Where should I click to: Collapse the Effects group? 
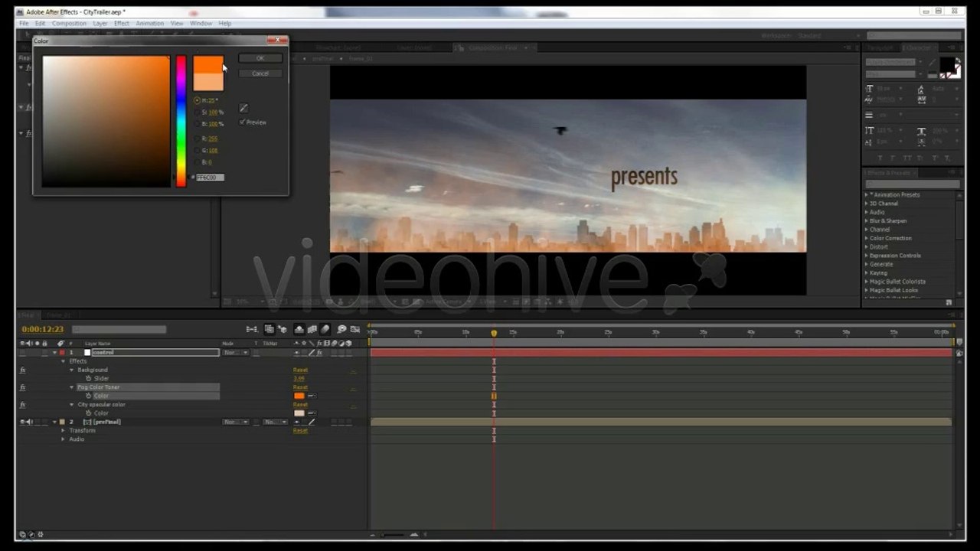(64, 361)
